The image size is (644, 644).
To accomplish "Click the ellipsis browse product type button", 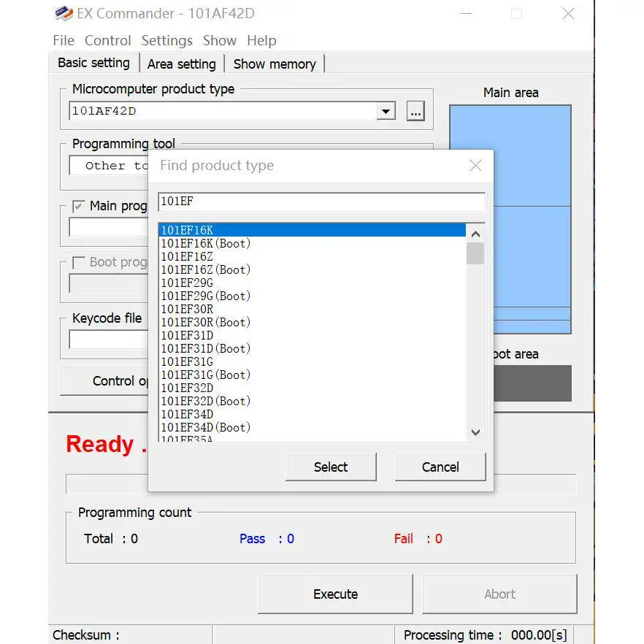I will click(415, 111).
